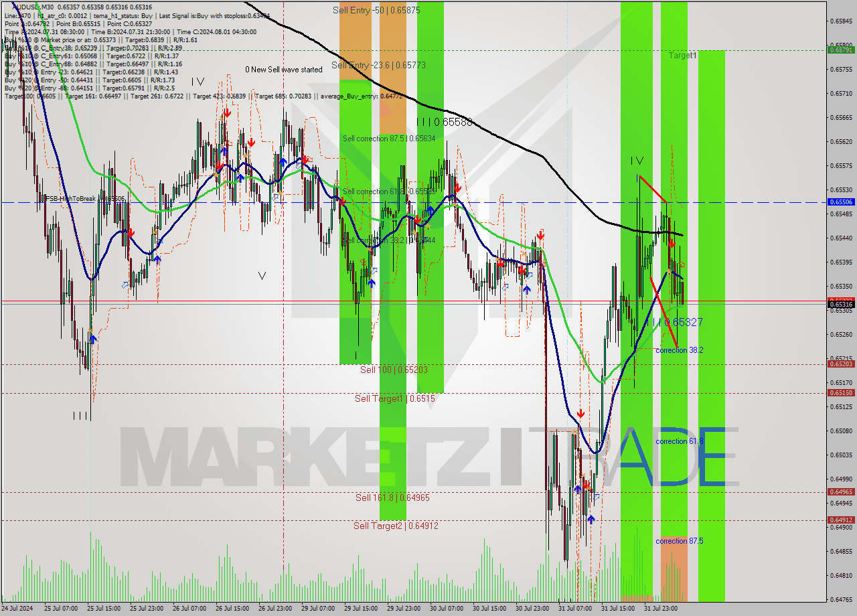Select the 'FSB-HighToBreak' line label
This screenshot has width=857, height=616.
[84, 199]
